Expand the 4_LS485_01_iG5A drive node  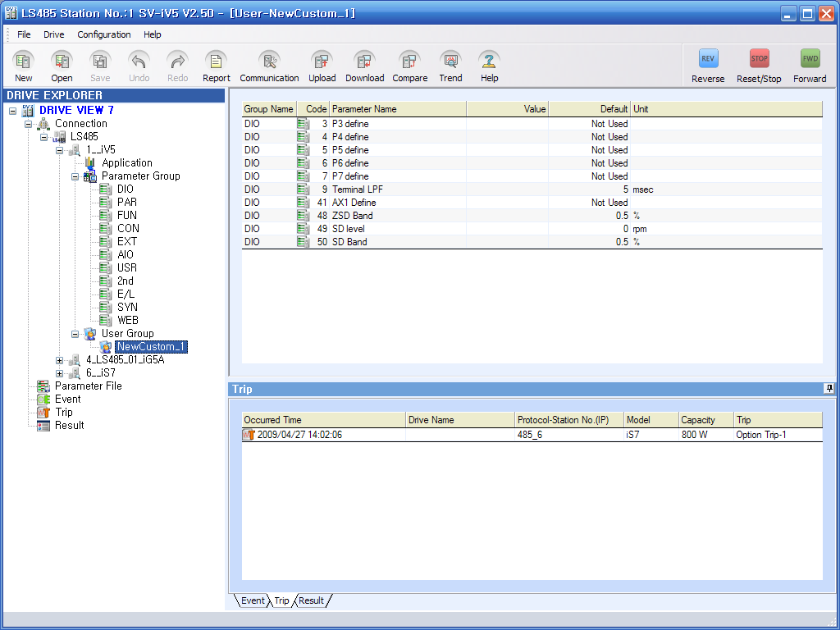[x=60, y=360]
